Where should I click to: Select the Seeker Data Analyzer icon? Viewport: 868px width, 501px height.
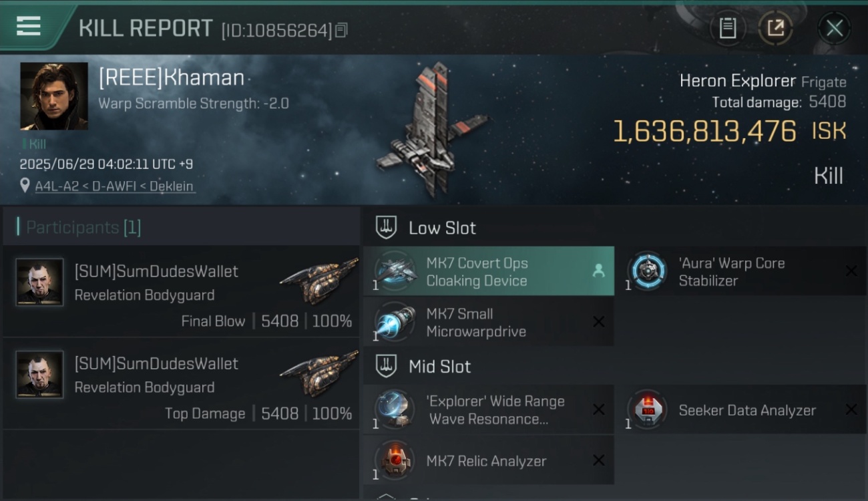click(647, 409)
